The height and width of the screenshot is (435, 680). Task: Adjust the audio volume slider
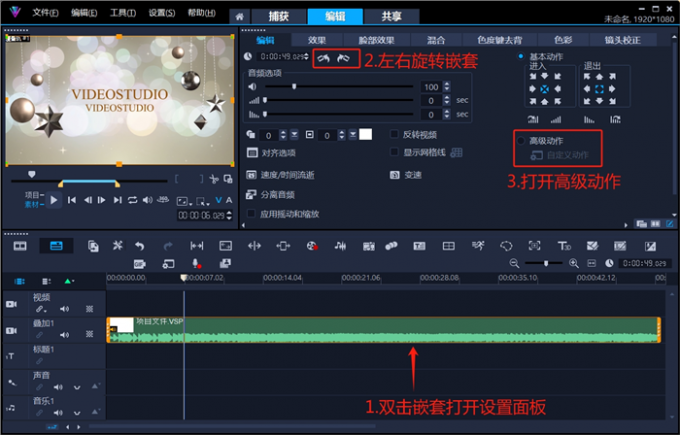(294, 86)
